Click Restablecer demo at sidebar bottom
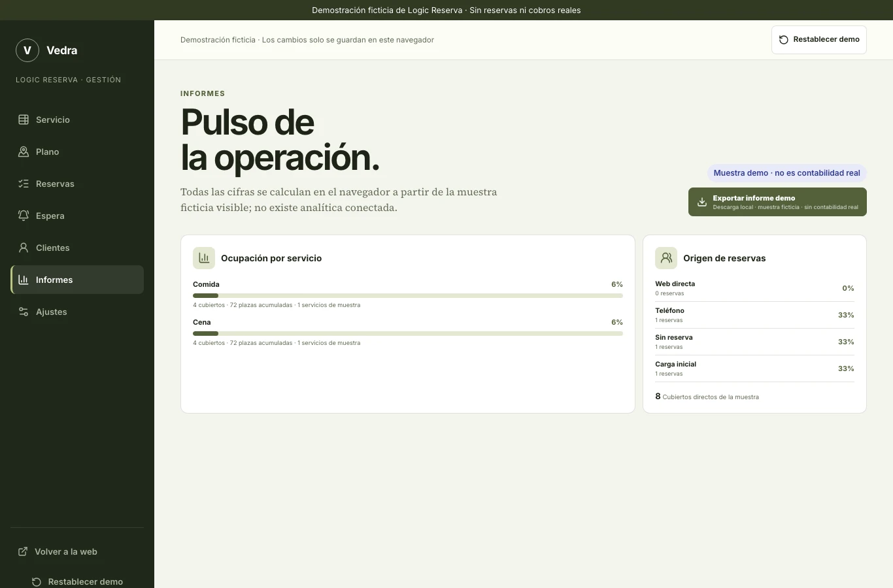The height and width of the screenshot is (588, 893). 77,581
